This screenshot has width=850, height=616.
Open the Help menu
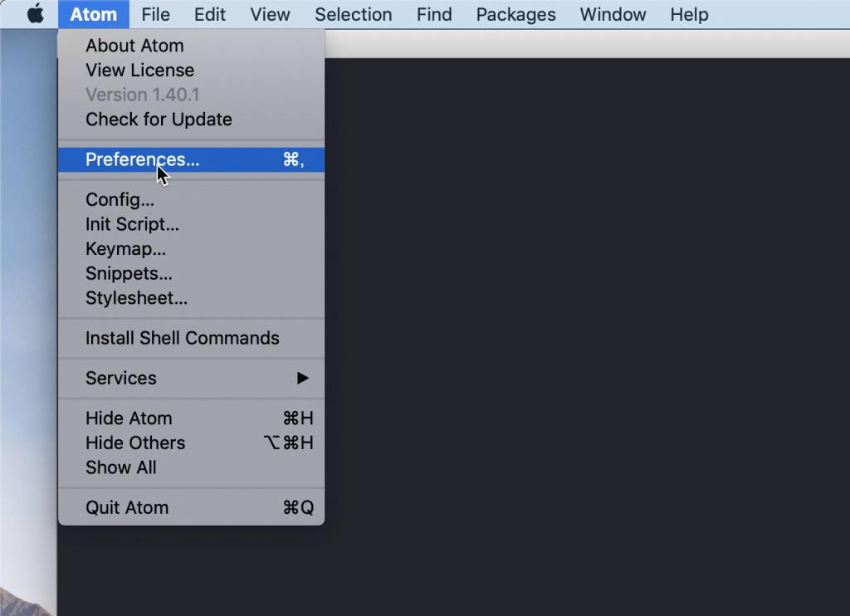pyautogui.click(x=689, y=14)
